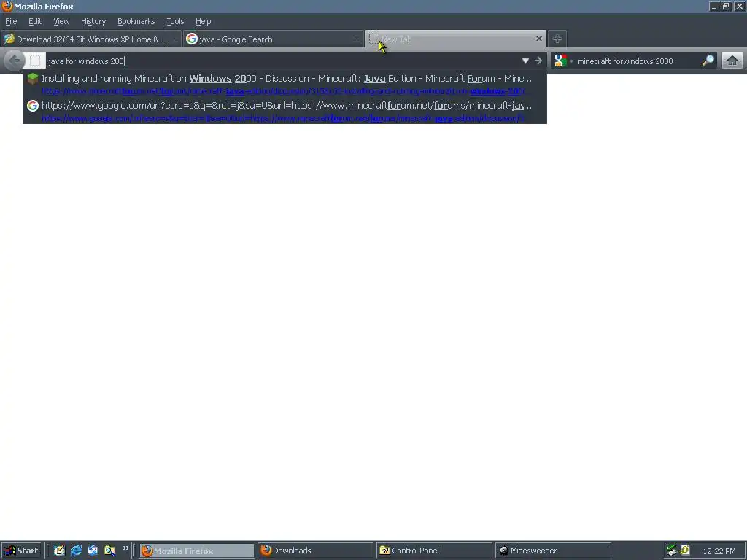747x560 pixels.
Task: Open the Windows Start menu
Action: click(x=22, y=551)
